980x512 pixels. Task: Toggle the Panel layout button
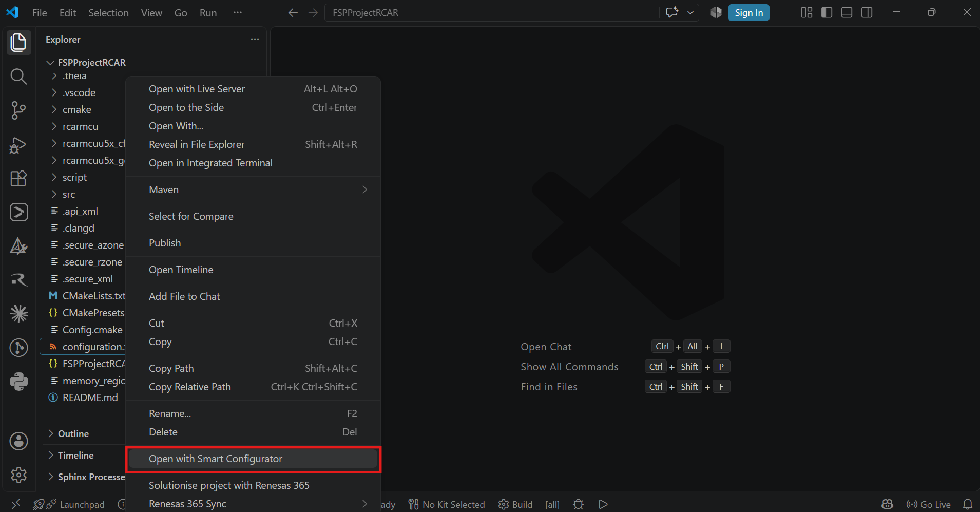click(847, 13)
